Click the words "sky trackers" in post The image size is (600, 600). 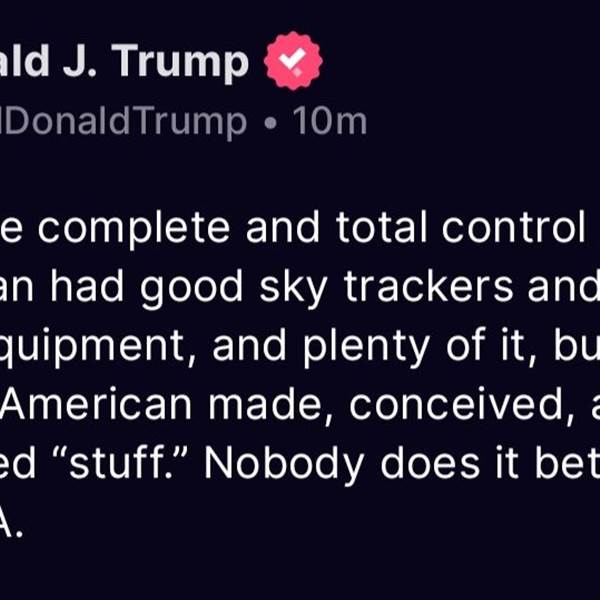click(386, 287)
